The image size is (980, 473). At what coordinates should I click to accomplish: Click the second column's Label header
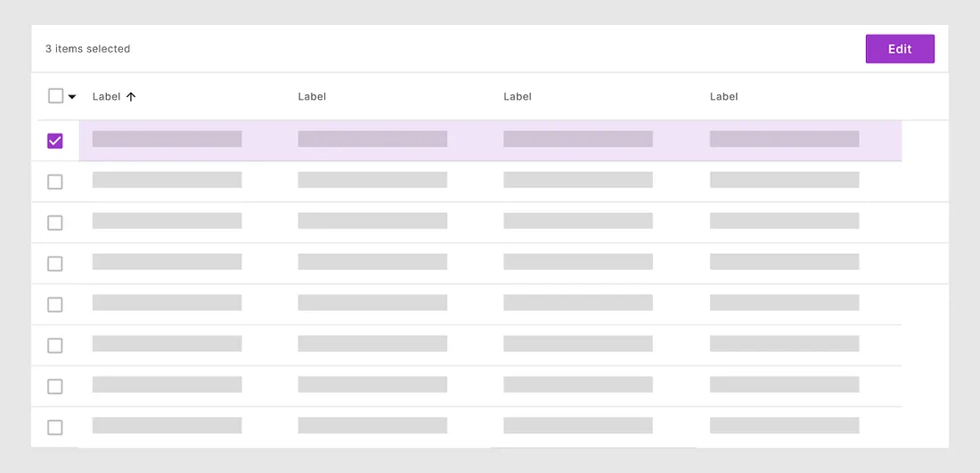312,97
